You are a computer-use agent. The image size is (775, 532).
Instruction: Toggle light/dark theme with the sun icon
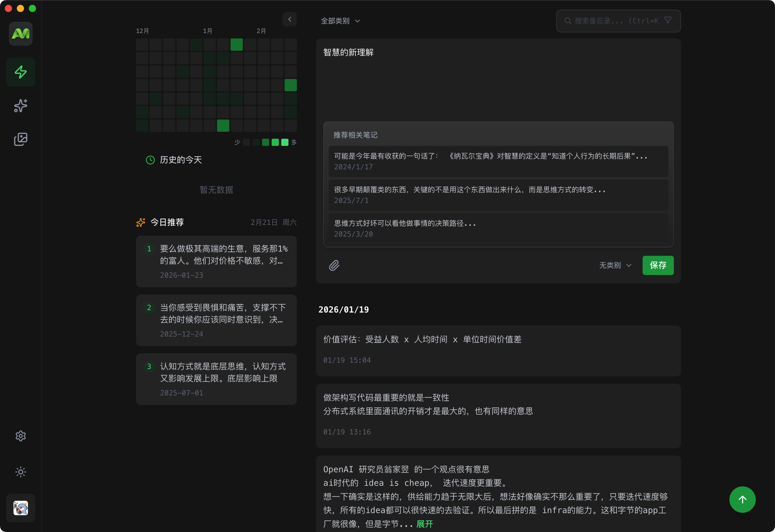click(x=20, y=472)
